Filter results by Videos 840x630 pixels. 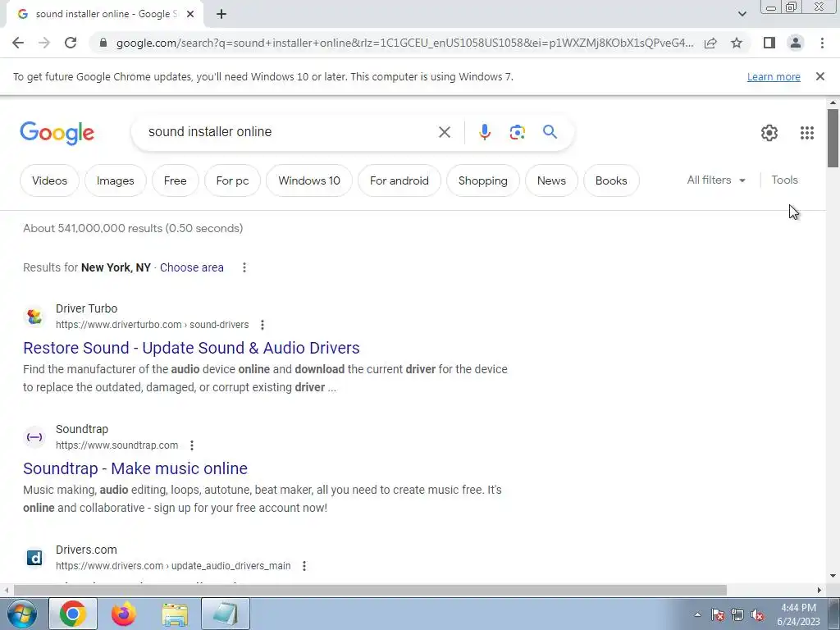(49, 180)
